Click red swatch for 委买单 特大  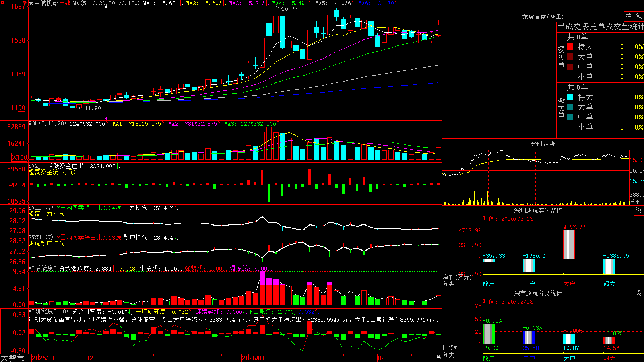click(x=570, y=47)
